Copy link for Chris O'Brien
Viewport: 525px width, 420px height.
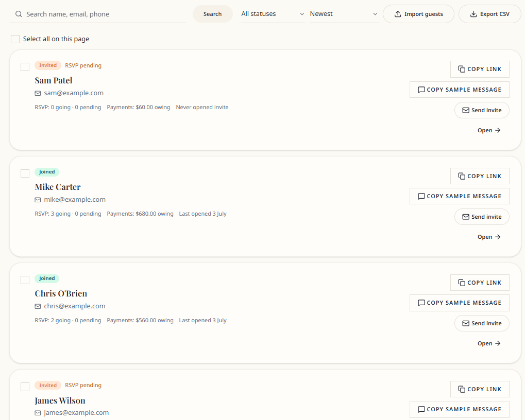tap(480, 283)
